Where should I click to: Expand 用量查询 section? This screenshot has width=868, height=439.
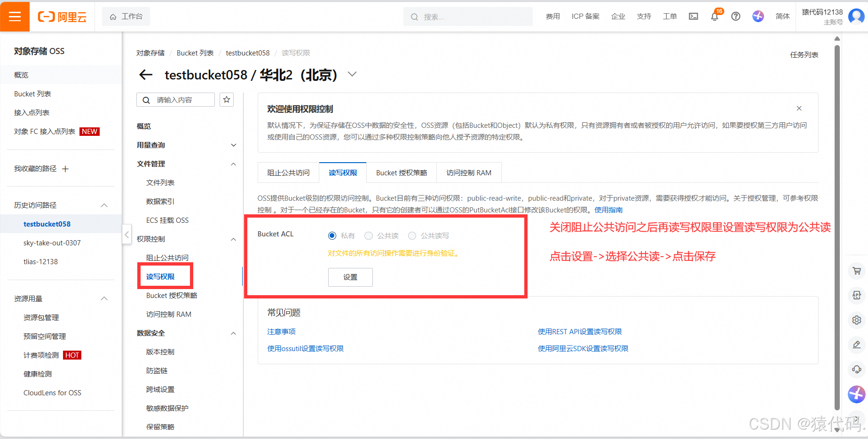click(x=234, y=145)
